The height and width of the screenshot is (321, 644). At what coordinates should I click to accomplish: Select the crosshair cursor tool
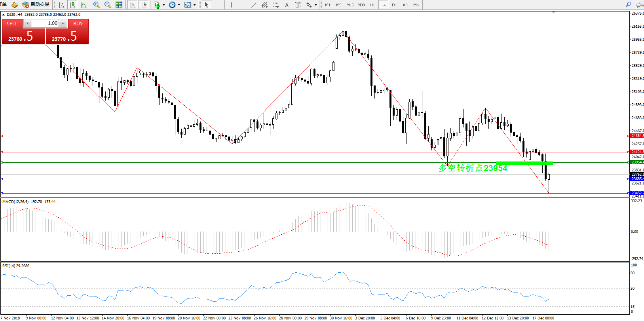(x=218, y=5)
